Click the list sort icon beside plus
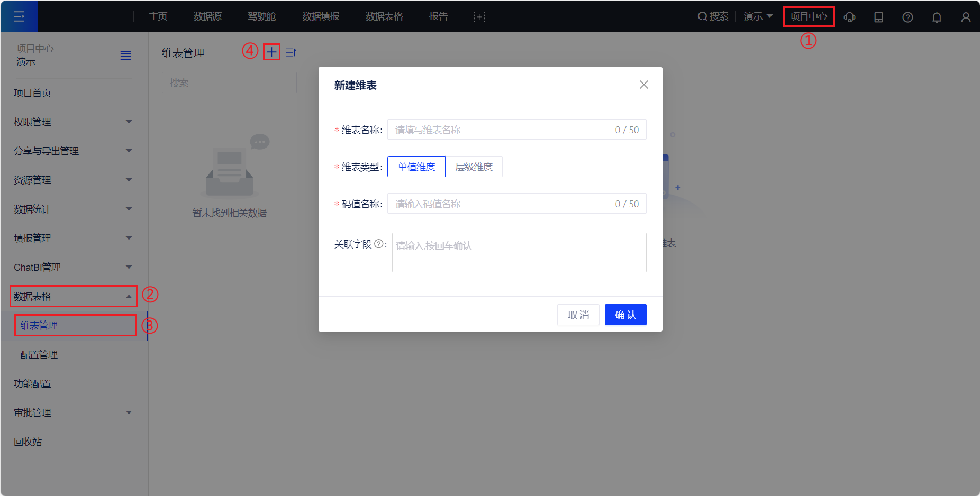This screenshot has width=980, height=496. click(291, 52)
